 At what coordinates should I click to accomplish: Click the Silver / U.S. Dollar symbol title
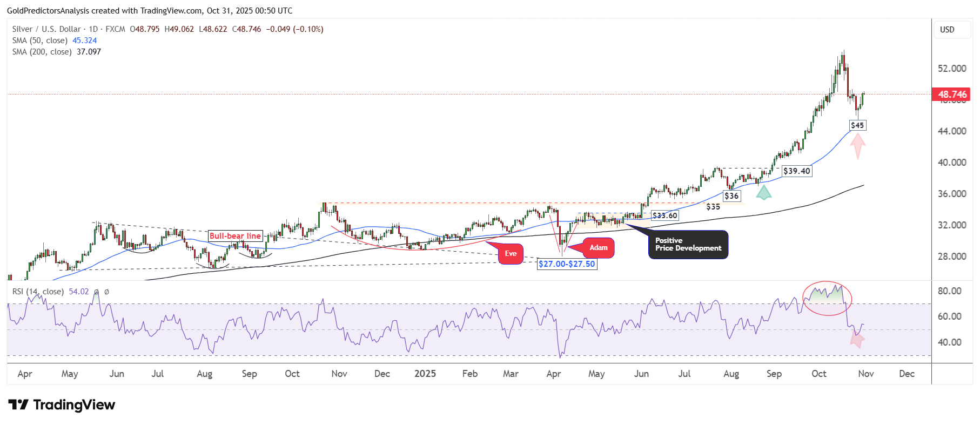click(46, 29)
